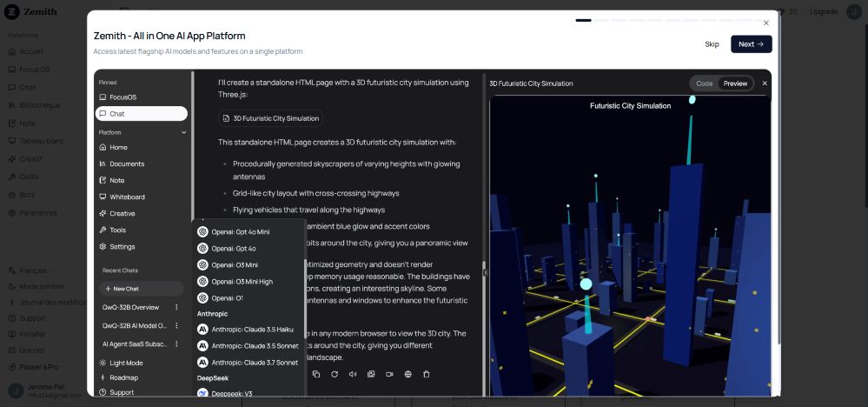Skip the onboarding tour
Screen dimensions: 868x407
tap(712, 44)
